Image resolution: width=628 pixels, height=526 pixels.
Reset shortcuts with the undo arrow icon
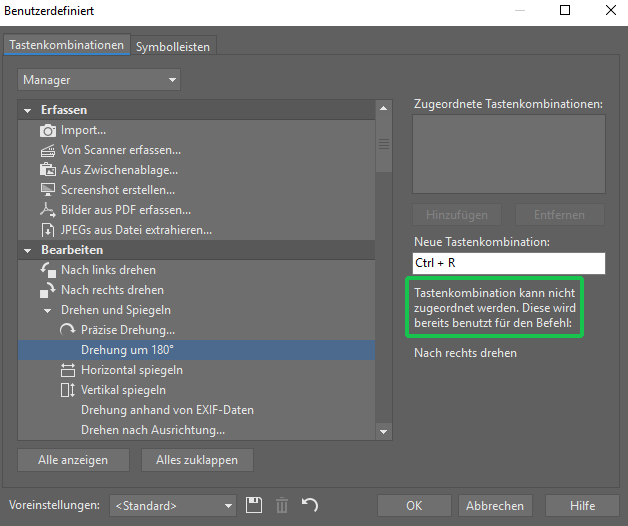[x=310, y=505]
